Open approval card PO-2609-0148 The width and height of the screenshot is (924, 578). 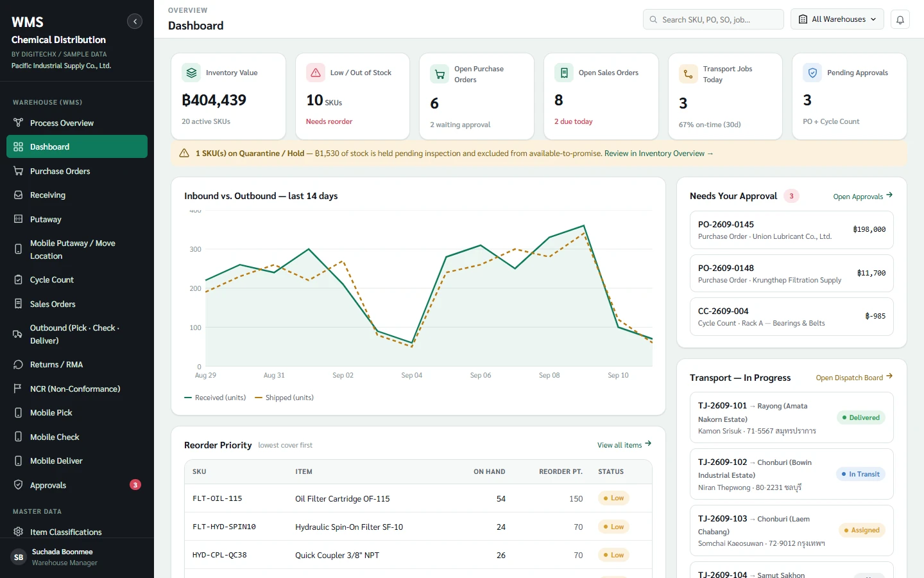click(x=792, y=273)
